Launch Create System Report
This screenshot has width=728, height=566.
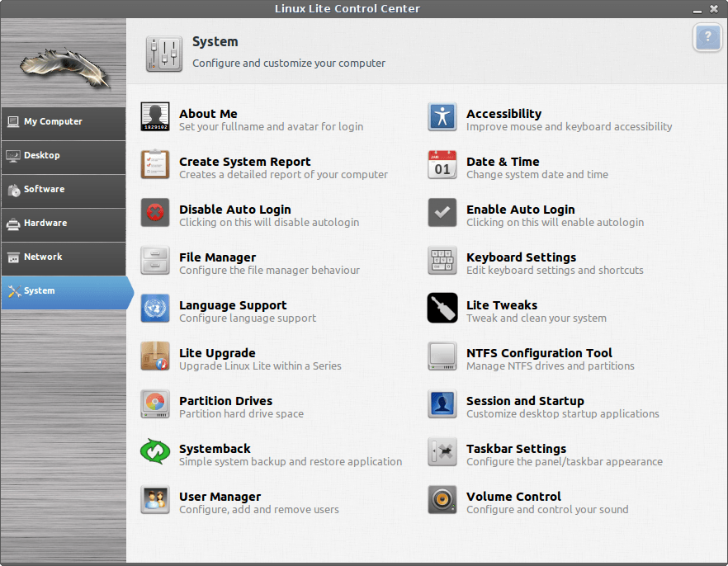point(244,162)
